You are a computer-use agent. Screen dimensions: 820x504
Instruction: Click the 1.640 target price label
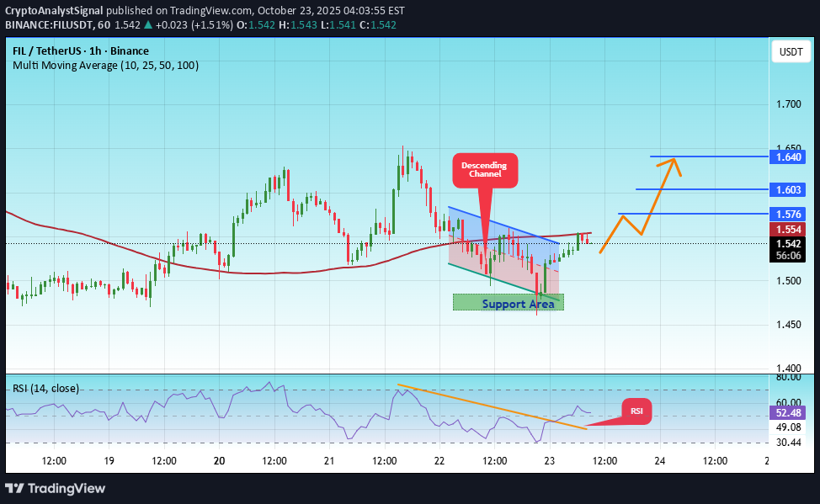[x=791, y=157]
